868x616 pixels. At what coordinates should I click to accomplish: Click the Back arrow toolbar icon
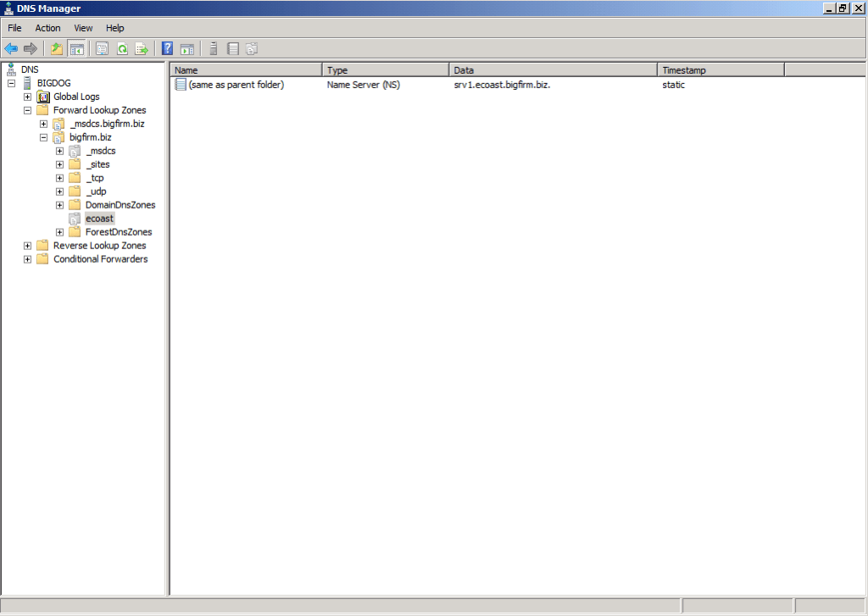coord(11,48)
